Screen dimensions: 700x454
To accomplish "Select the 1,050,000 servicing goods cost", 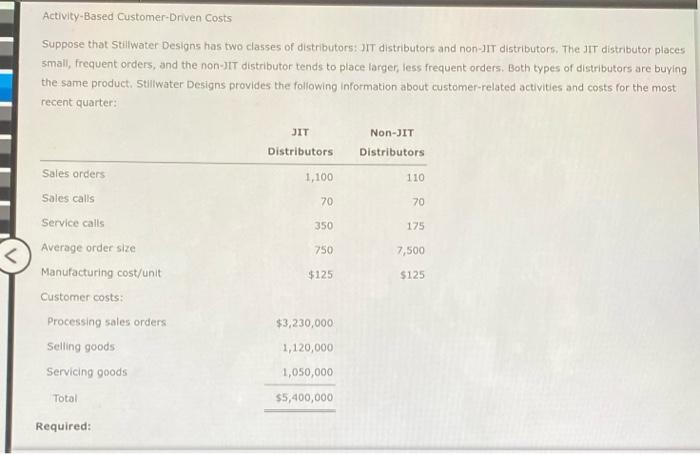I will click(x=308, y=372).
